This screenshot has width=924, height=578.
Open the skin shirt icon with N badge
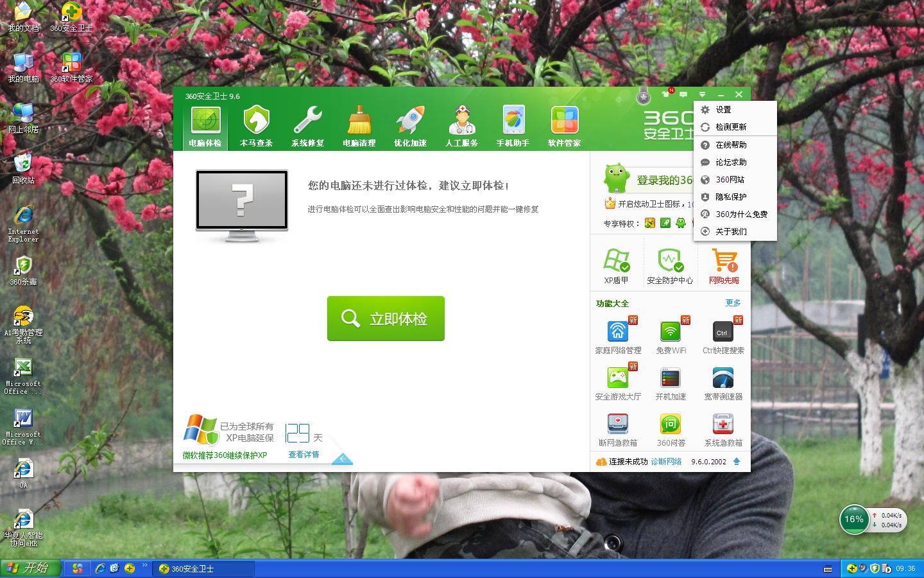667,94
